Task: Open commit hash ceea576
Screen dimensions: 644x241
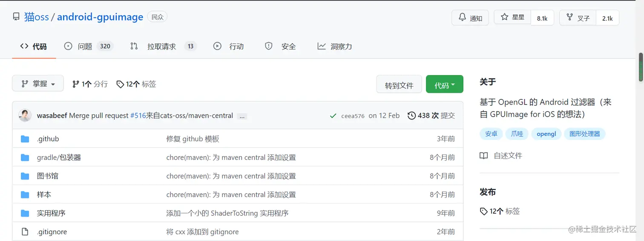Action: pos(353,116)
